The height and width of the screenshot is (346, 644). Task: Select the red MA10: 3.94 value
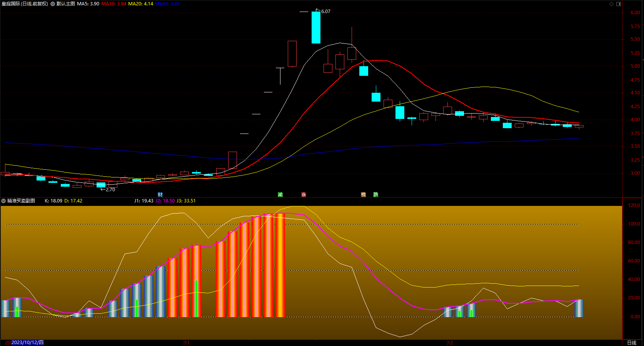point(113,4)
